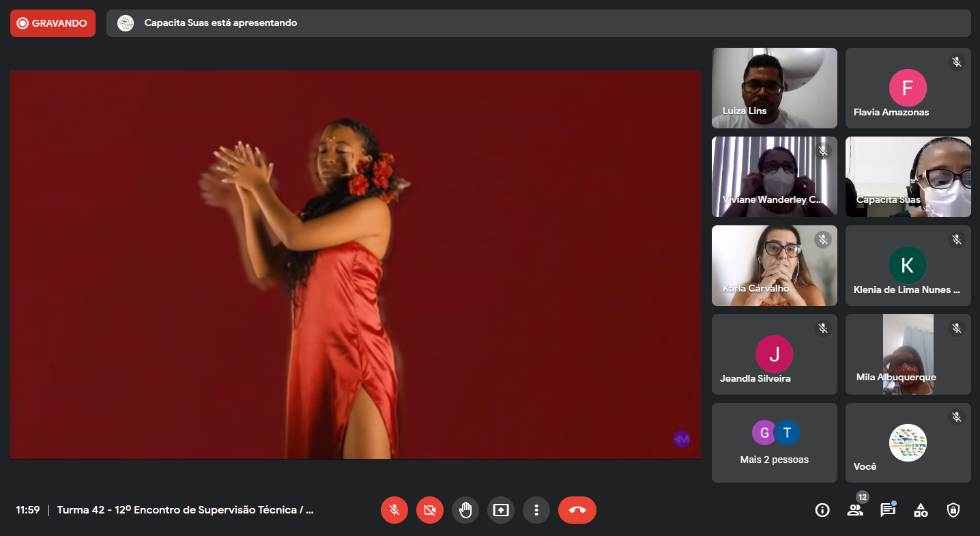
Task: Open the activities panel
Action: pos(921,510)
